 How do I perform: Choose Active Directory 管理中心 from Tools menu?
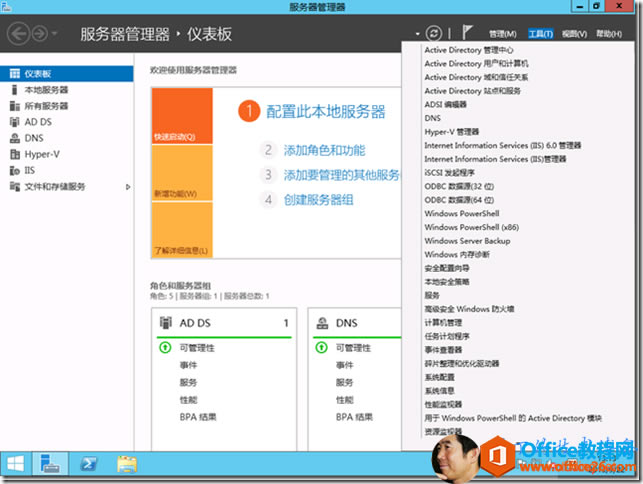pyautogui.click(x=469, y=50)
